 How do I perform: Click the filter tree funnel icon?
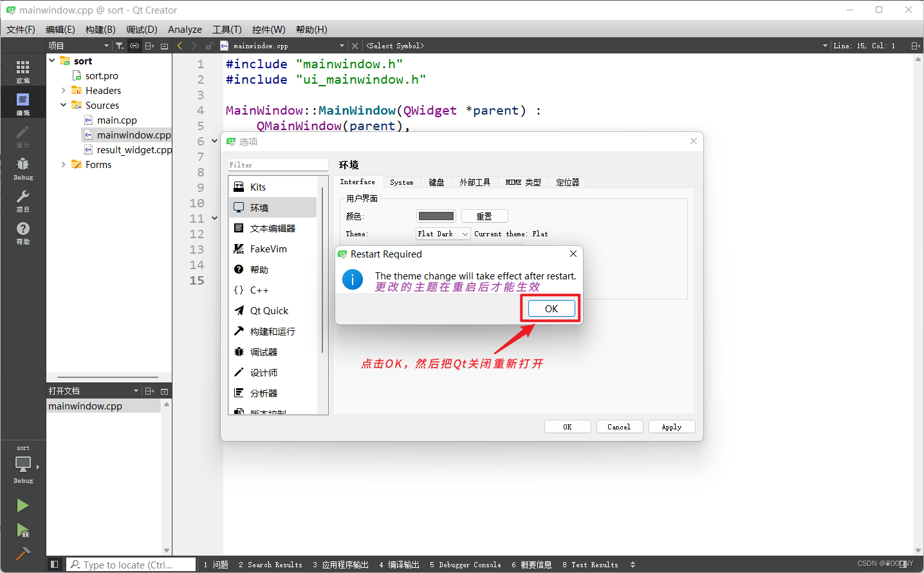pos(120,46)
